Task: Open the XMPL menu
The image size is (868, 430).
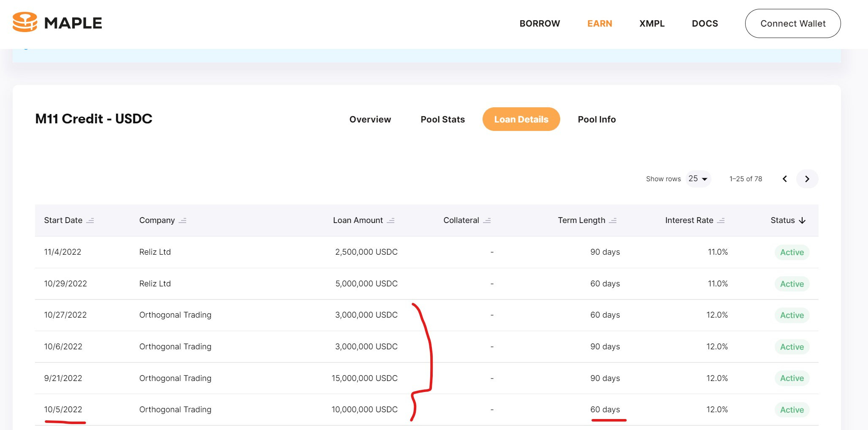Action: coord(652,24)
